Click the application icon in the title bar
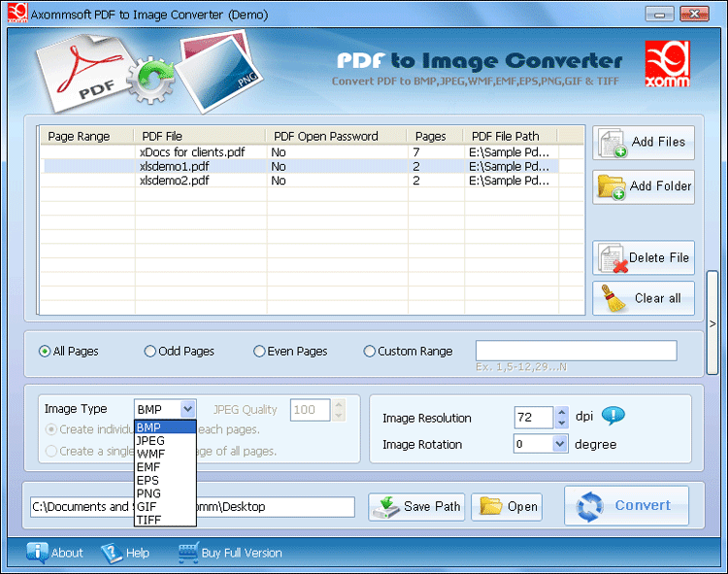 tap(17, 13)
